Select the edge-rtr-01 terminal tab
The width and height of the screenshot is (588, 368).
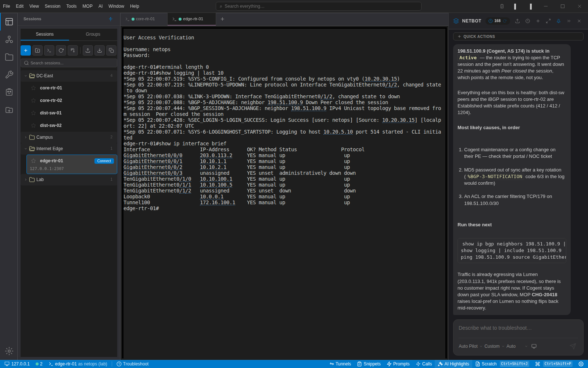[x=191, y=19]
